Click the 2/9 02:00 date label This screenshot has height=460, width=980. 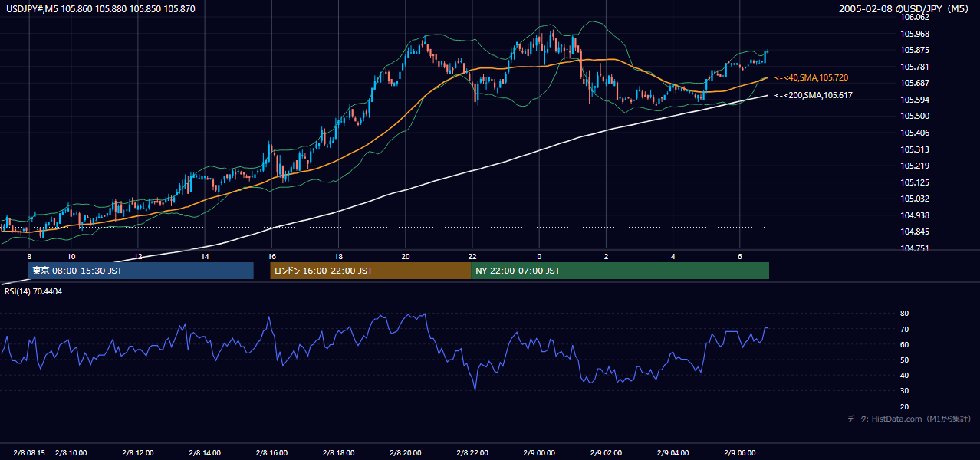[606, 453]
